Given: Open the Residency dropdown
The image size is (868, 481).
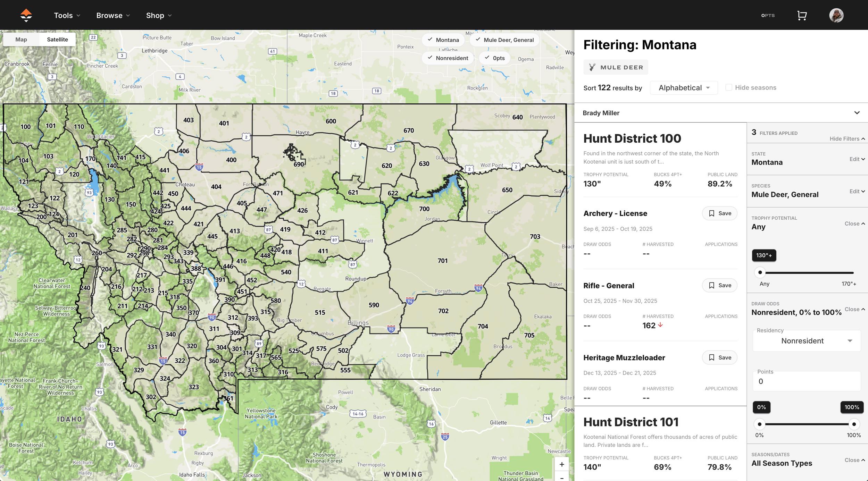Looking at the screenshot, I should click(806, 340).
